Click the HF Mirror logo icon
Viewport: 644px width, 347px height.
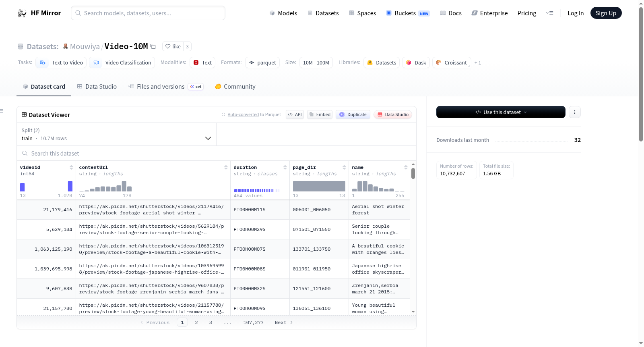tap(22, 13)
